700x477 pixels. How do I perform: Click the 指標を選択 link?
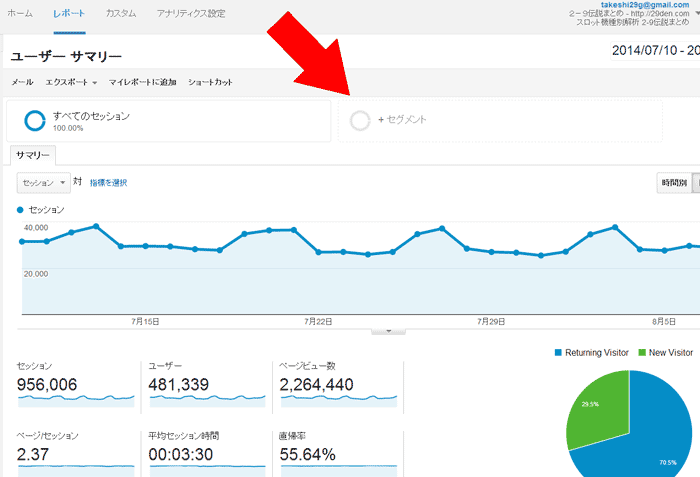click(108, 183)
